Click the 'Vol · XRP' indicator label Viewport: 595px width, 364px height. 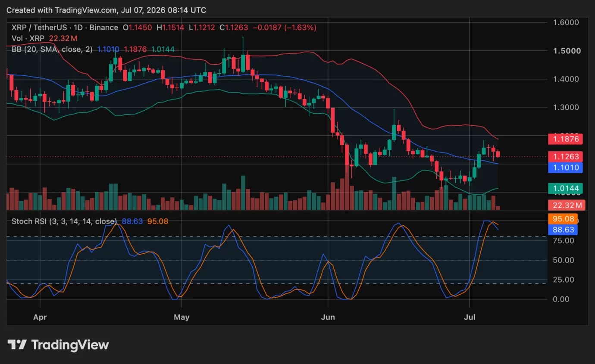[x=28, y=39]
